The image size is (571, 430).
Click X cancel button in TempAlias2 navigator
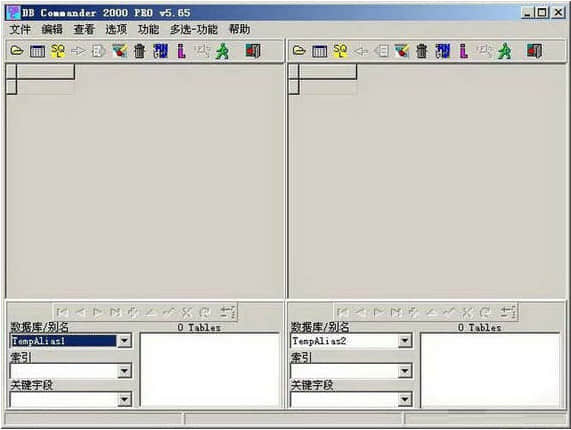coord(467,312)
